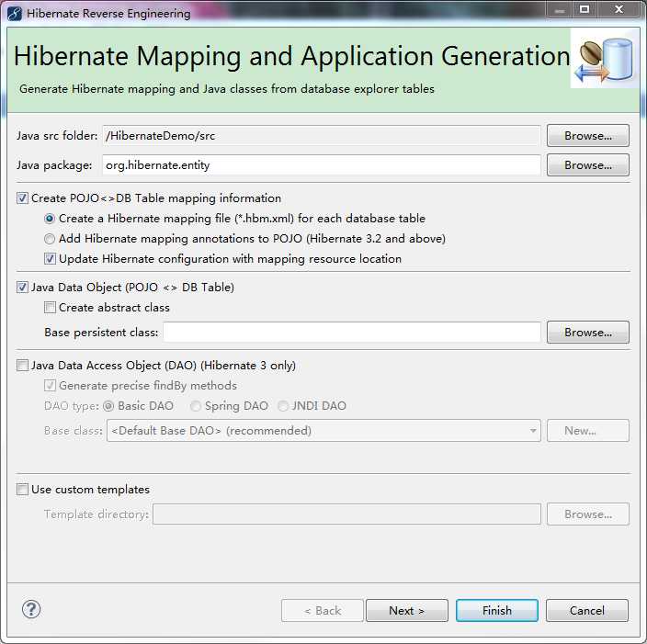The height and width of the screenshot is (644, 647).
Task: Click the disabled Back button
Action: [323, 611]
